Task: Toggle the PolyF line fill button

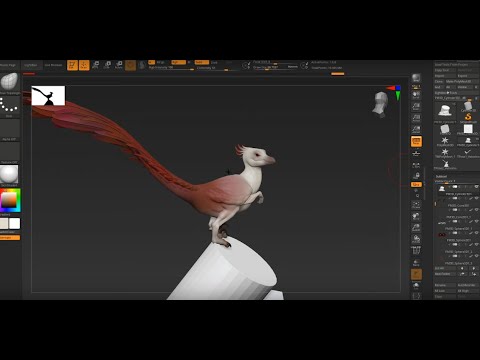Action: [416, 250]
